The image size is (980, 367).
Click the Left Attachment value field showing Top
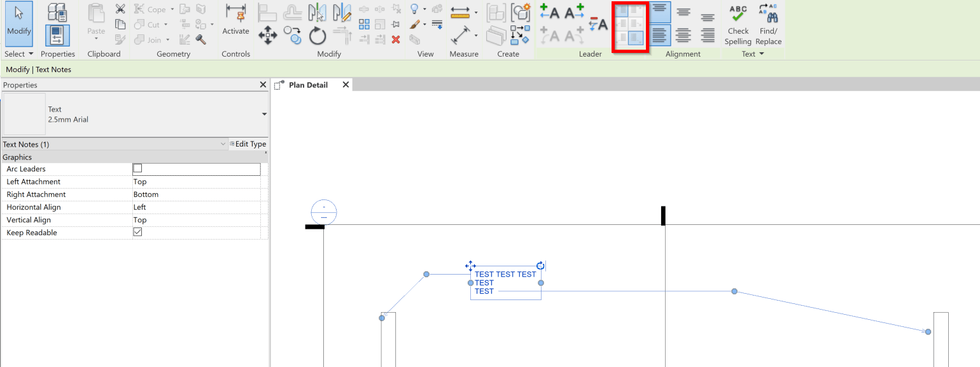pyautogui.click(x=197, y=182)
